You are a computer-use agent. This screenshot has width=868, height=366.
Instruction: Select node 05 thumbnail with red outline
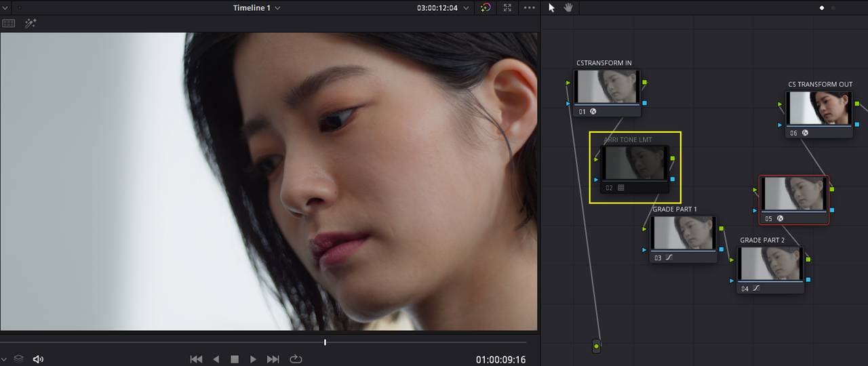click(793, 193)
